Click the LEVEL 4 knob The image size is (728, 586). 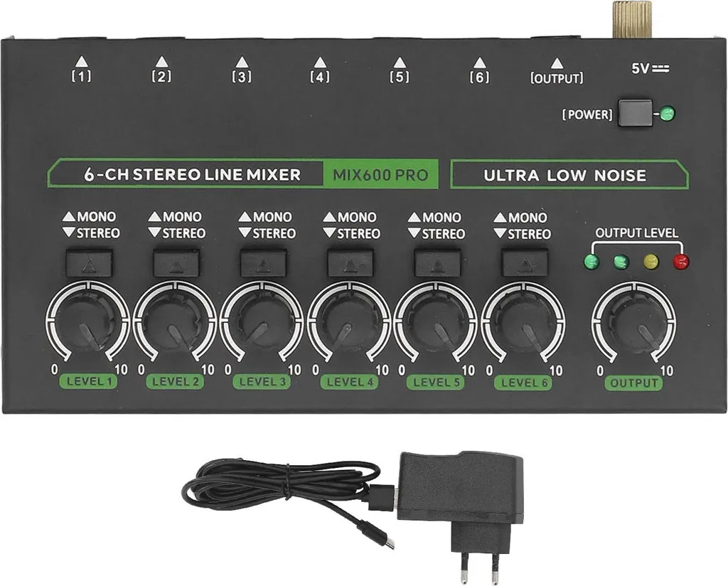pos(348,321)
